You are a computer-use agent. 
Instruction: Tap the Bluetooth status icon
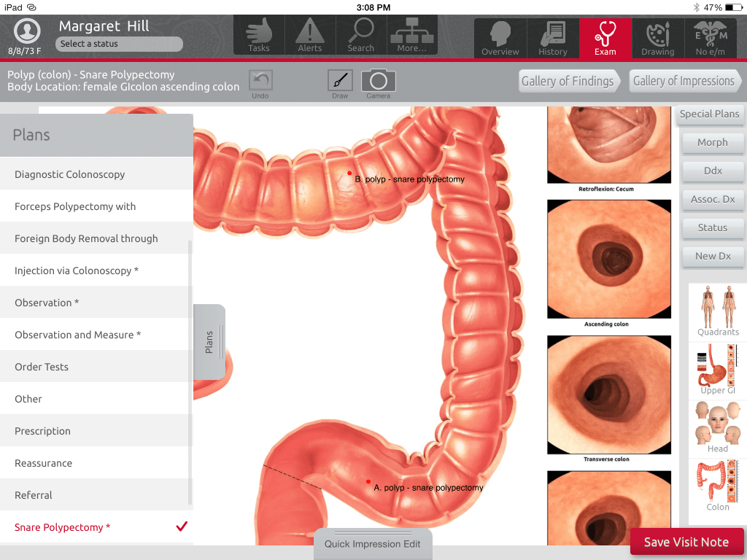[696, 7]
